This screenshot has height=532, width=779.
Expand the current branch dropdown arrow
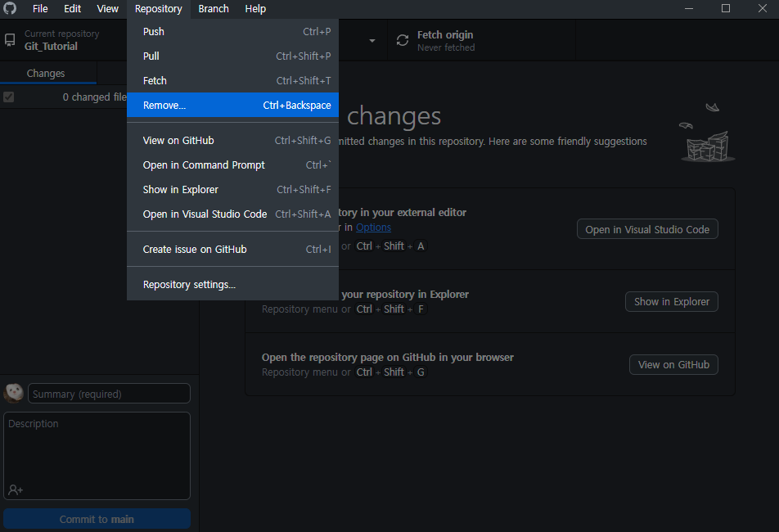click(x=372, y=41)
